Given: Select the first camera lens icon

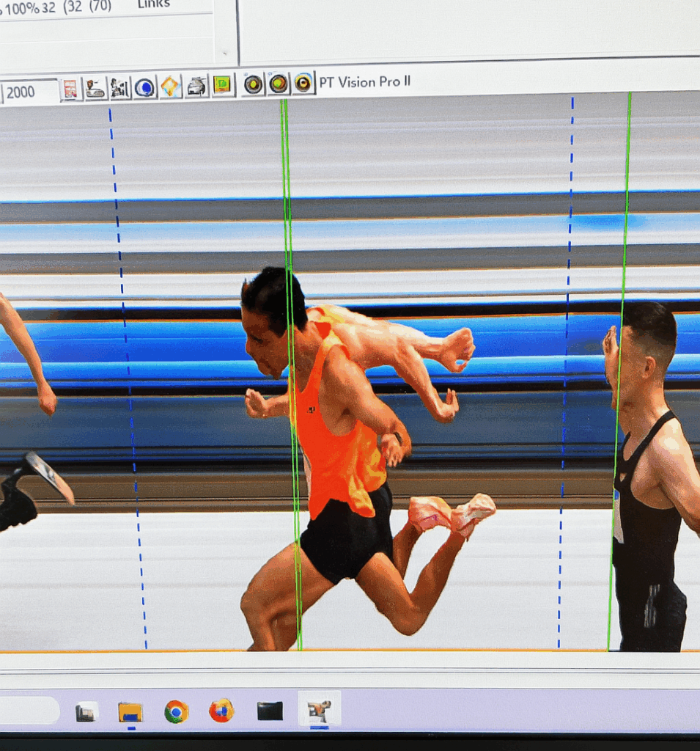Looking at the screenshot, I should pos(253,84).
